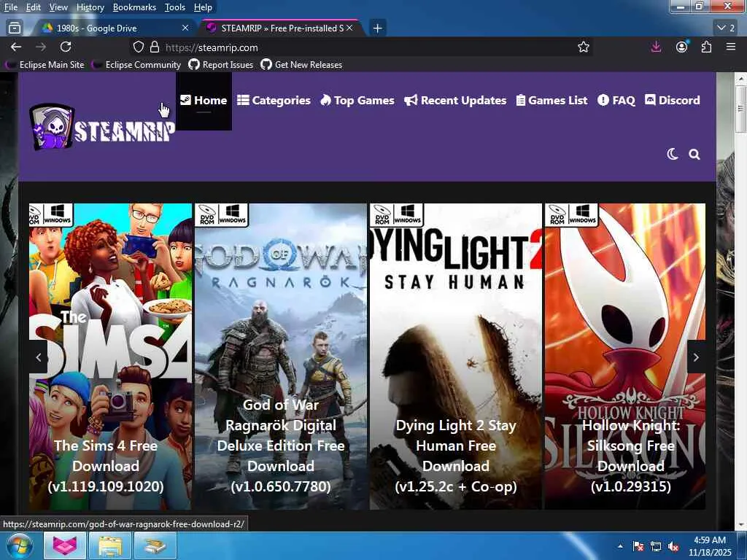Toggle dark mode with the moon icon
This screenshot has height=560, width=747.
pyautogui.click(x=672, y=155)
